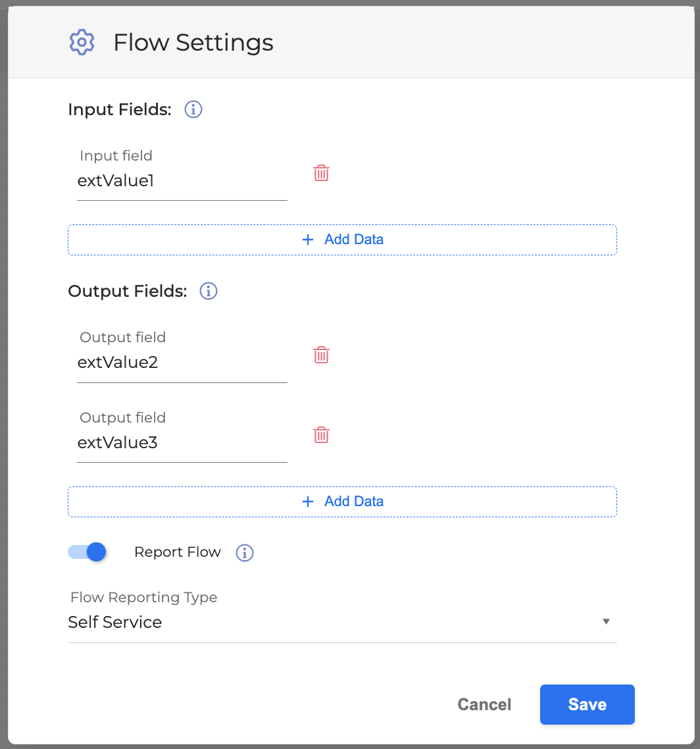This screenshot has width=700, height=749.
Task: Click the Output Fields section heading
Action: [x=128, y=291]
